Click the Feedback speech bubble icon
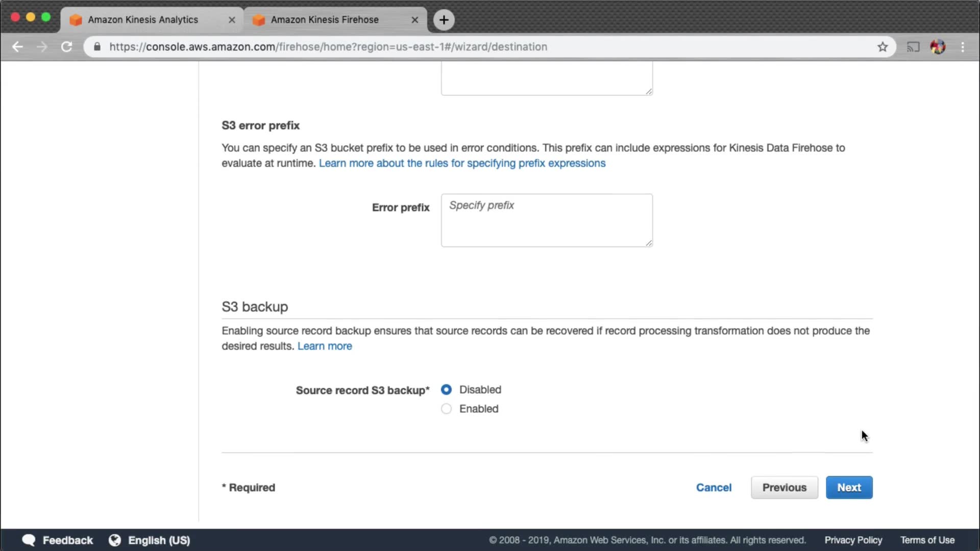This screenshot has height=551, width=980. pos(29,540)
